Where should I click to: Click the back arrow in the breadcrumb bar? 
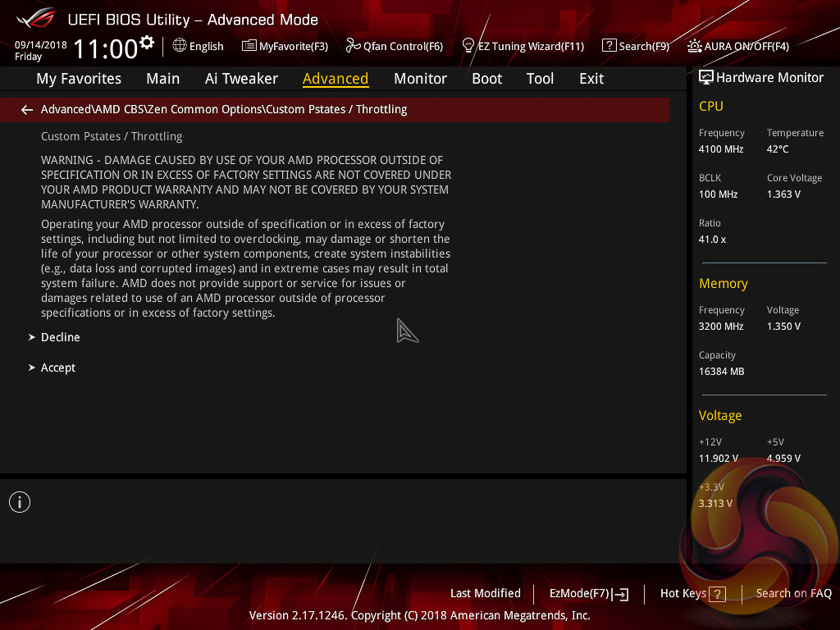(x=27, y=110)
